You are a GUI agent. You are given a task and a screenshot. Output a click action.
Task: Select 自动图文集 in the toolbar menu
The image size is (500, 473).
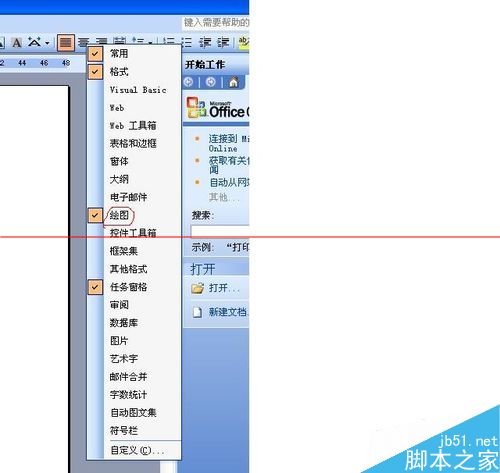[x=133, y=413]
